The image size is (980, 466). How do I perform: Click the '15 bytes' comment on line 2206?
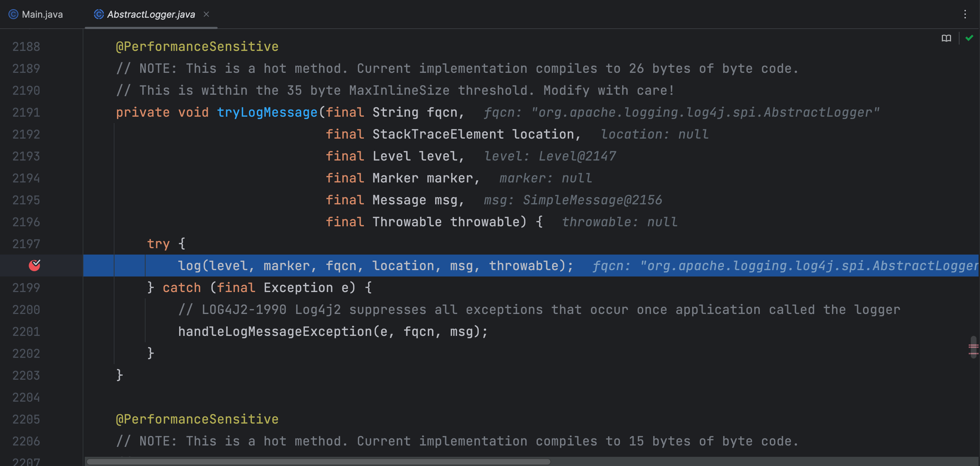click(457, 441)
